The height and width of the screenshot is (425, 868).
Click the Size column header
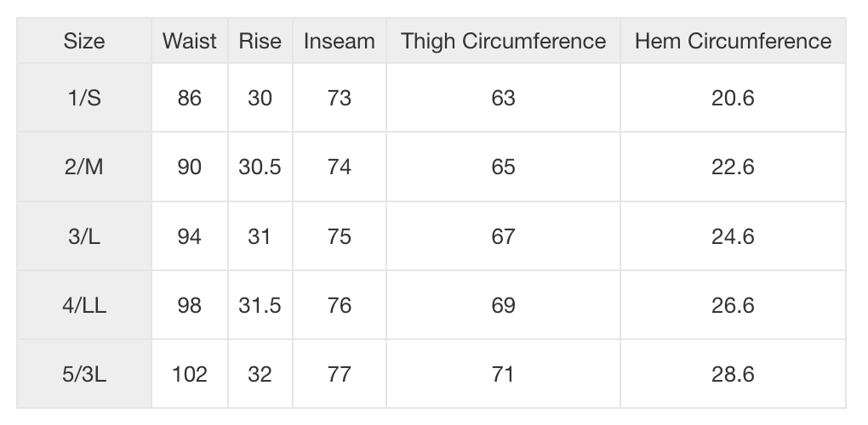(84, 41)
